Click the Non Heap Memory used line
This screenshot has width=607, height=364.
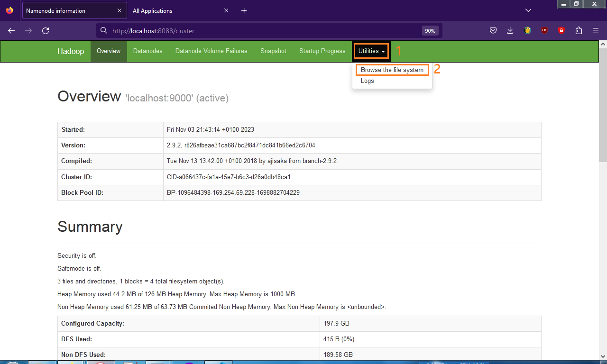click(222, 307)
